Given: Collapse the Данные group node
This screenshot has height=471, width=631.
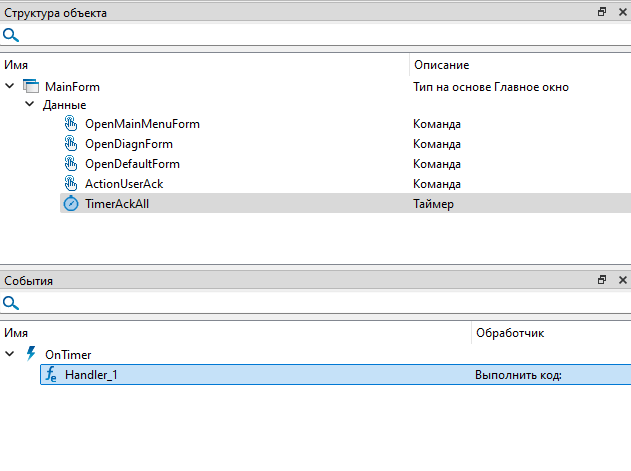Looking at the screenshot, I should pyautogui.click(x=30, y=105).
